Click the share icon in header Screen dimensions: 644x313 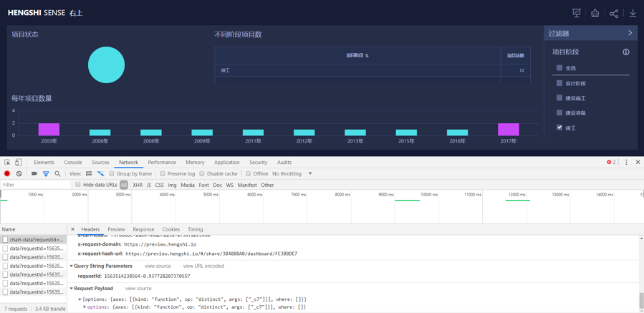point(614,13)
